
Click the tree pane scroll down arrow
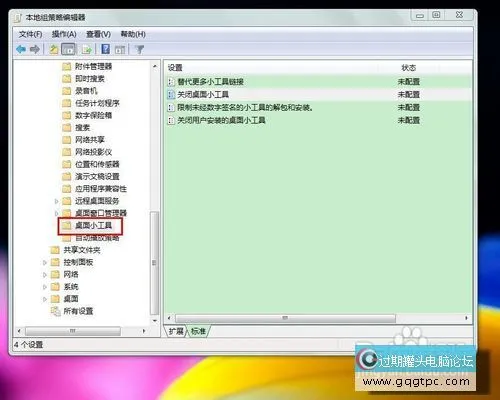pos(155,321)
